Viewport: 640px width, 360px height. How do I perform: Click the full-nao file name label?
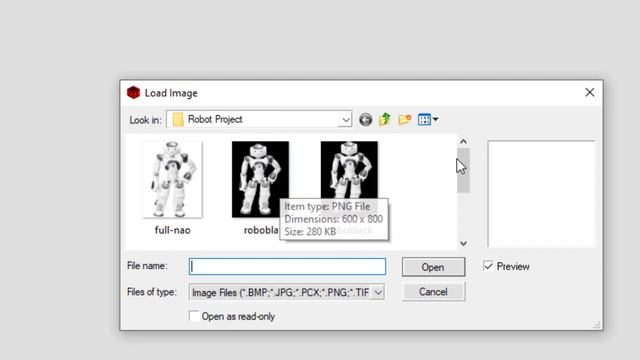point(173,230)
